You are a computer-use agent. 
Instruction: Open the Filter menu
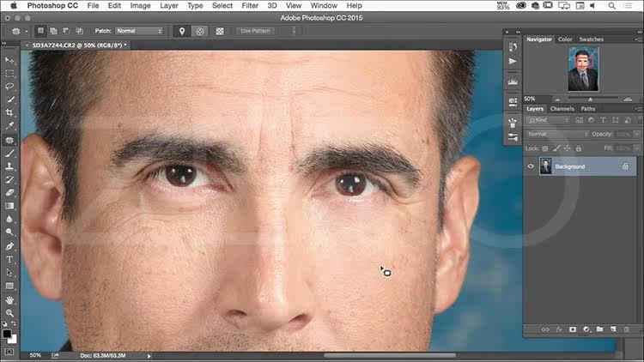coord(250,6)
